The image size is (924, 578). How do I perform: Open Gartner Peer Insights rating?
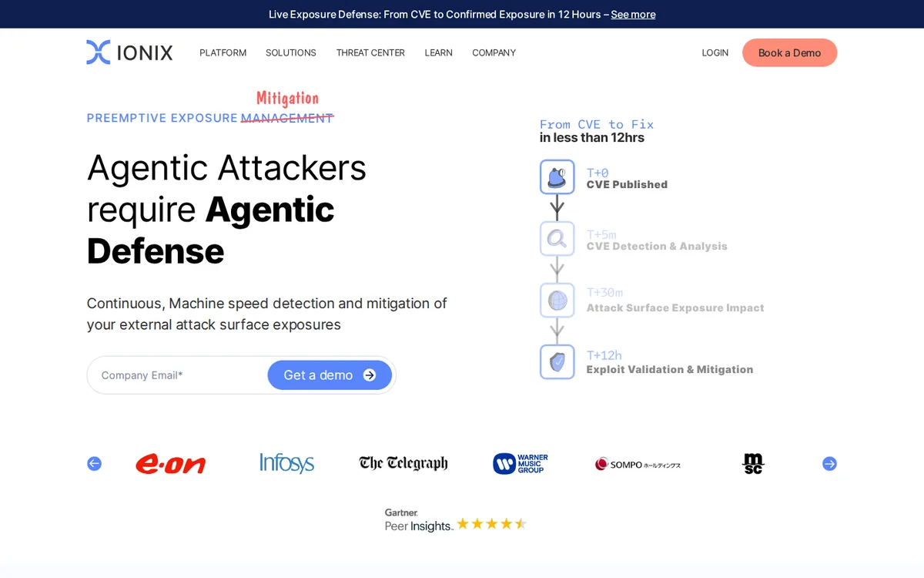456,521
